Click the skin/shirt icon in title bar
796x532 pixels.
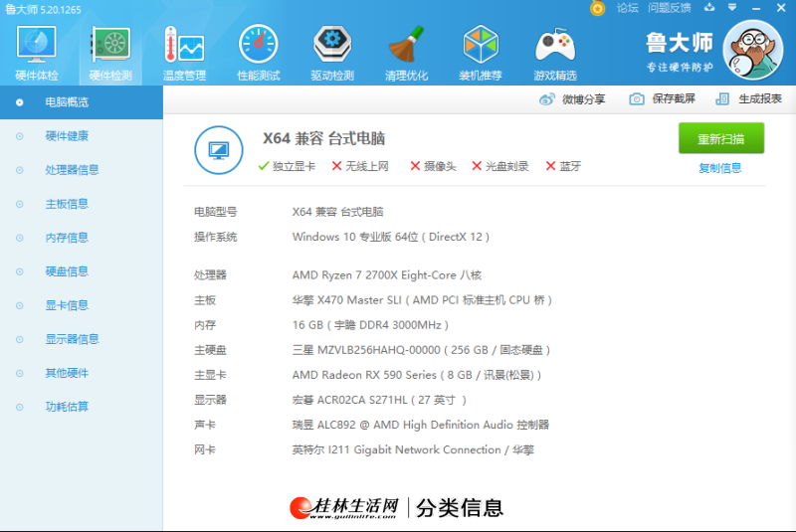click(709, 7)
